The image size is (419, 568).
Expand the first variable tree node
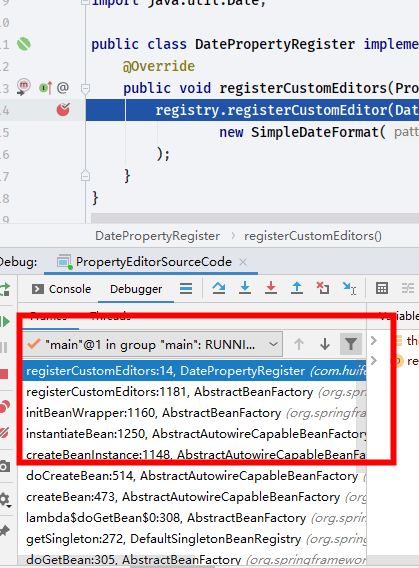coord(374,341)
